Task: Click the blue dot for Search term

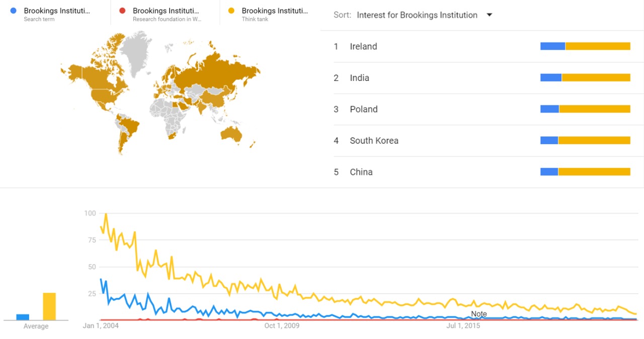Action: [14, 11]
